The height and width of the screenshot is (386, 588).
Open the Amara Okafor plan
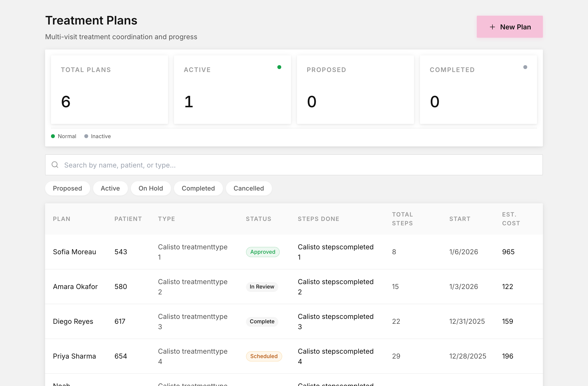coord(75,287)
